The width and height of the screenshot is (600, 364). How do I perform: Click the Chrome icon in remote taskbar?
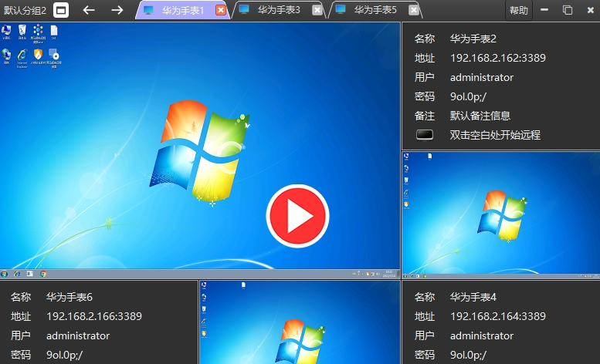tap(43, 274)
